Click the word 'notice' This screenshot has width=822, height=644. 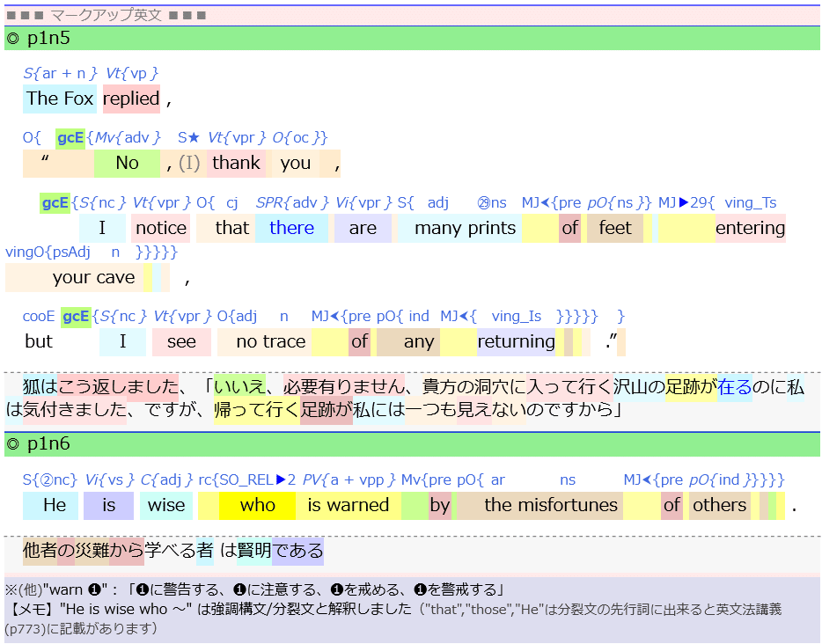click(160, 228)
